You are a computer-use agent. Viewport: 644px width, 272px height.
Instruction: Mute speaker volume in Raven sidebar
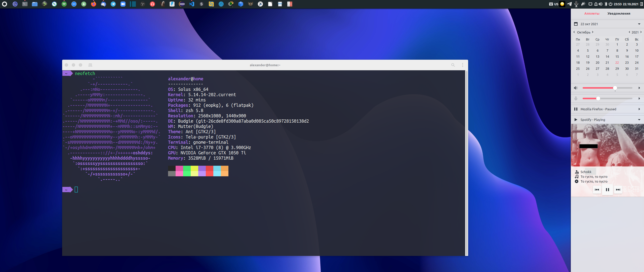[576, 88]
